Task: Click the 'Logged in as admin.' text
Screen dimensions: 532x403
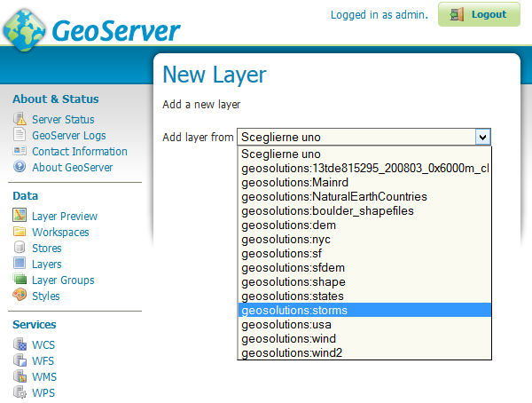Action: pyautogui.click(x=379, y=14)
